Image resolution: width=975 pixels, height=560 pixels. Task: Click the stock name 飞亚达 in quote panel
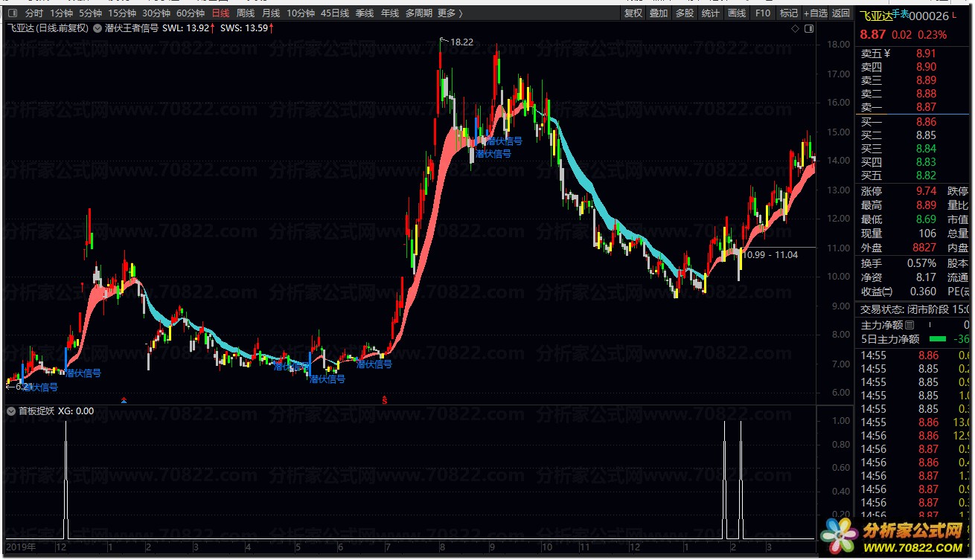tap(876, 16)
